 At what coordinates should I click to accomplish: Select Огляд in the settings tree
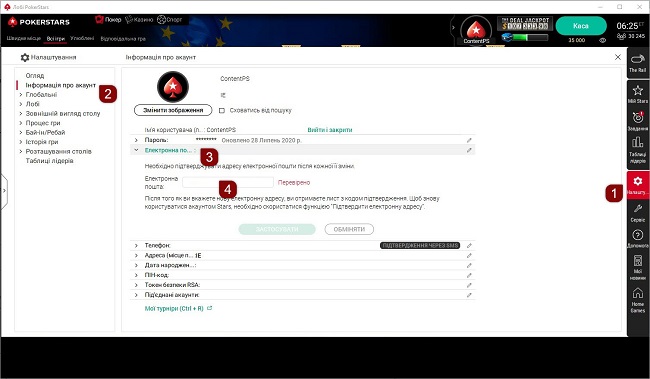(x=35, y=75)
